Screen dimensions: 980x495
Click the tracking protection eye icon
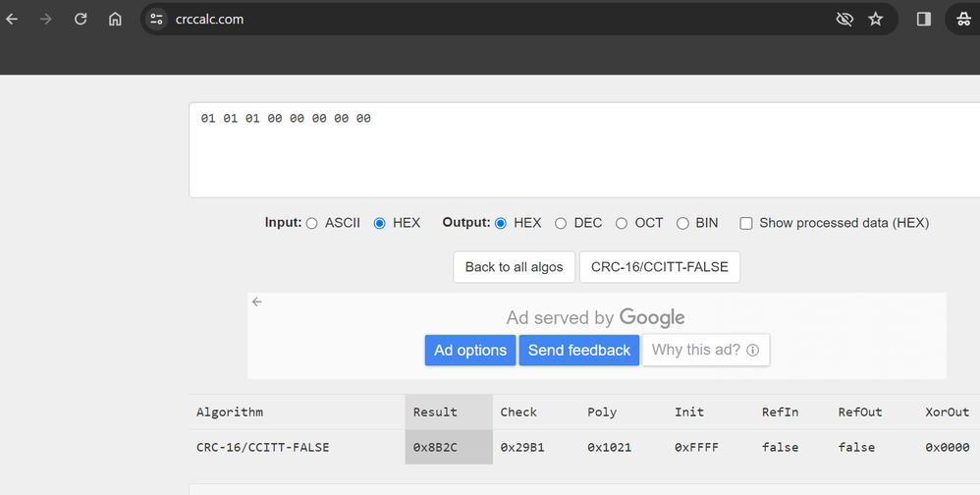[x=844, y=19]
